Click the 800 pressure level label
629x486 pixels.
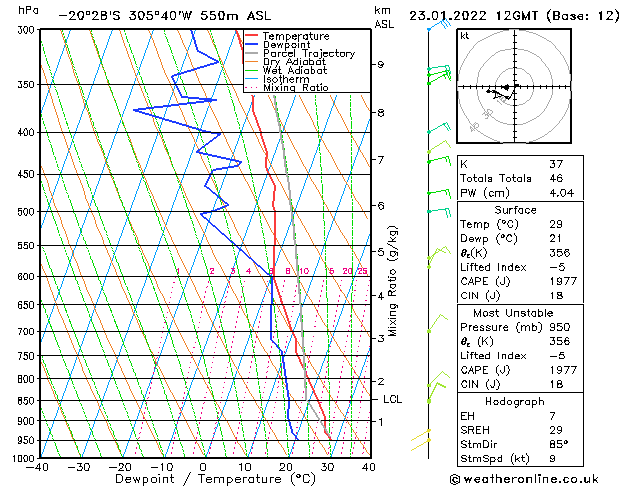click(28, 379)
